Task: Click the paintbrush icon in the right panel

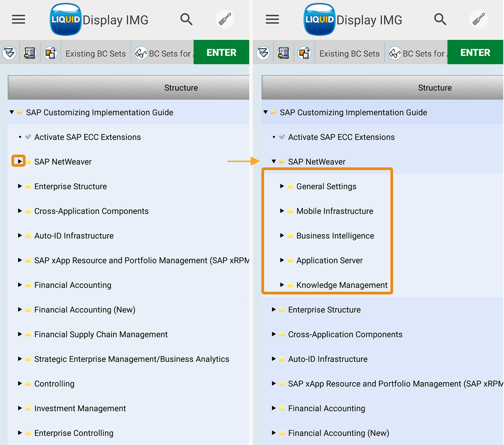Action: coord(478,19)
